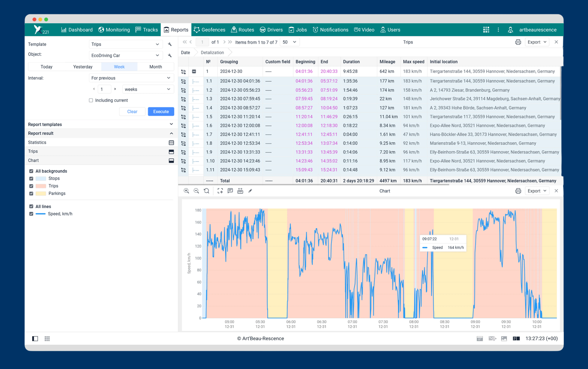Image resolution: width=588 pixels, height=369 pixels.
Task: Click the pencil icon in chart toolbar
Action: pos(250,191)
